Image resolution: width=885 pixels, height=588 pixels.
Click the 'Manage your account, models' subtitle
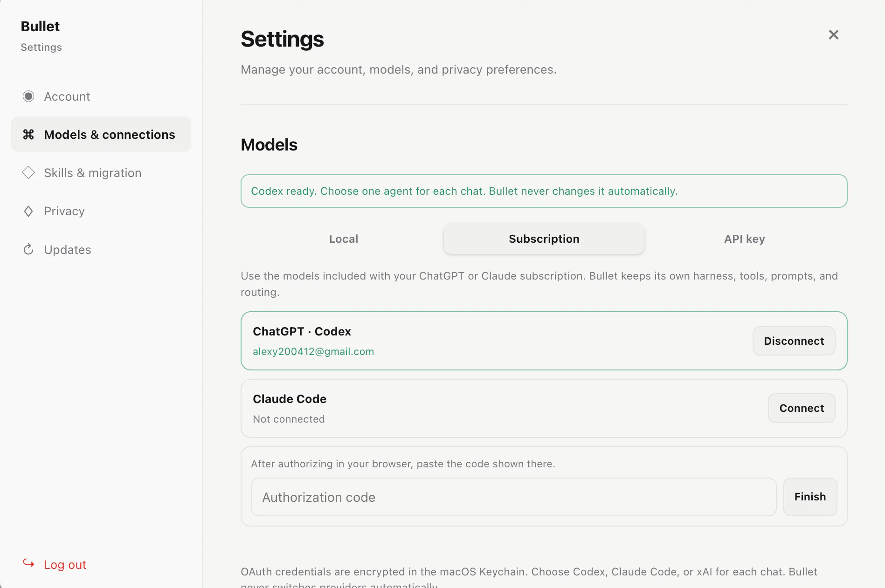point(399,69)
